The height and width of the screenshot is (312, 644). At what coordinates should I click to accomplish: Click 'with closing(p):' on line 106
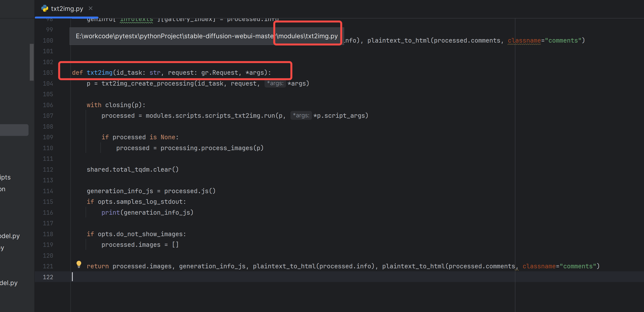116,105
